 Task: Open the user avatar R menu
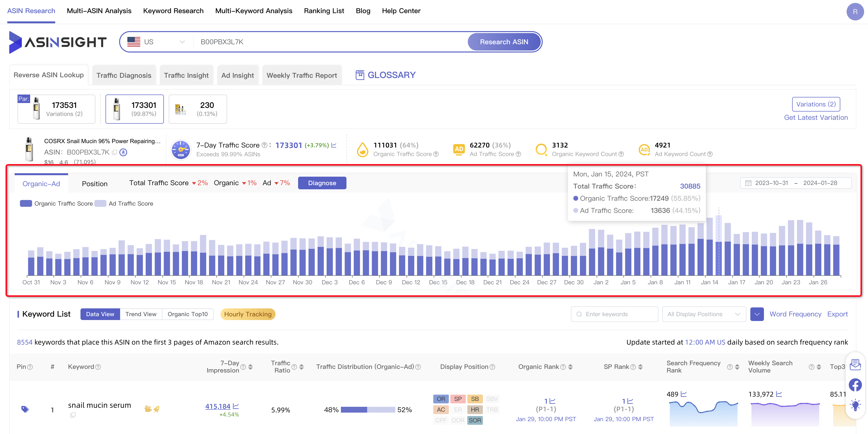pos(855,12)
